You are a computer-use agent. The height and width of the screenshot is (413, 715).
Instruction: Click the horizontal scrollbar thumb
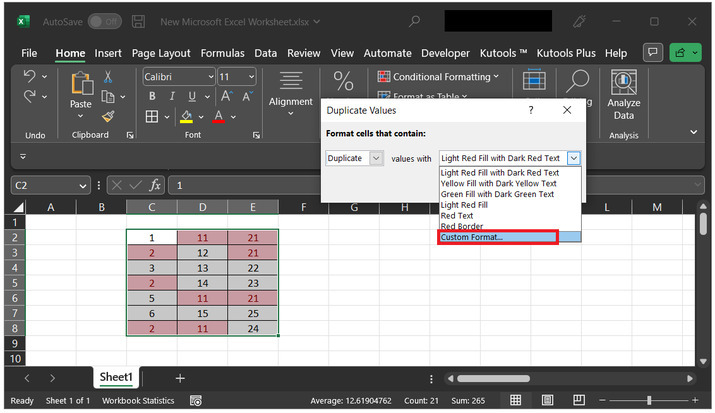click(493, 379)
